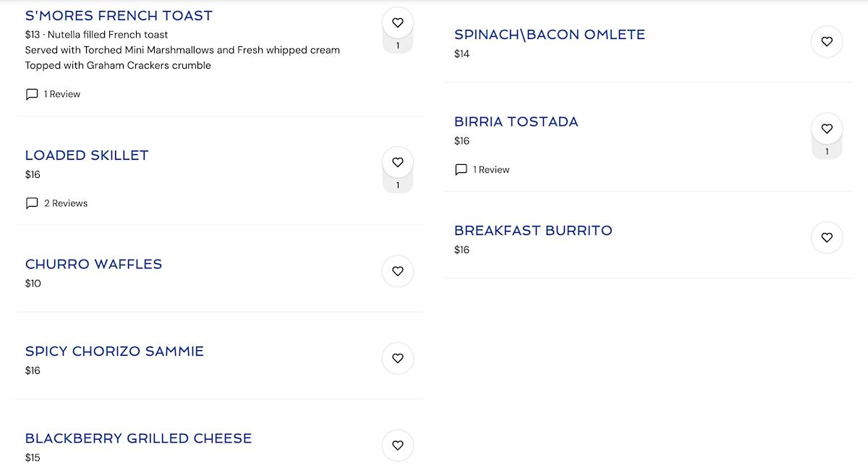Favorite the Birria Tostada dish
This screenshot has width=868, height=473.
pos(827,129)
